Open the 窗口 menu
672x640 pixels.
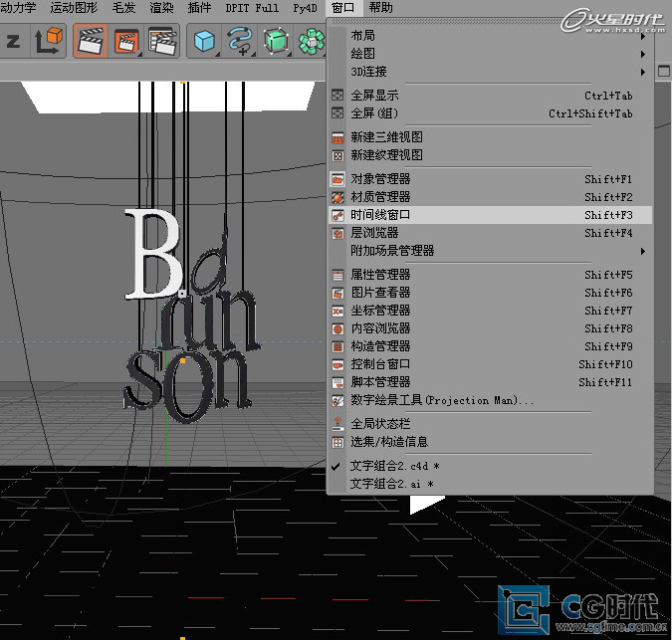coord(343,8)
